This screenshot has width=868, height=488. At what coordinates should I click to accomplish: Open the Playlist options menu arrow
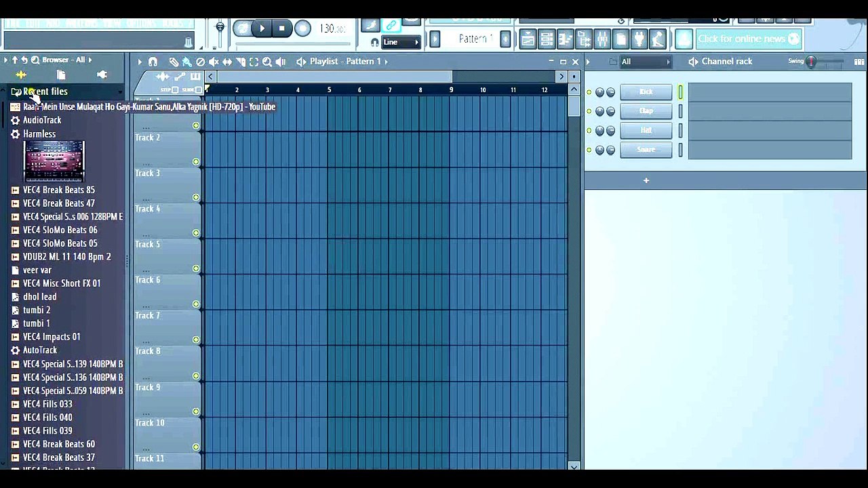coord(140,62)
